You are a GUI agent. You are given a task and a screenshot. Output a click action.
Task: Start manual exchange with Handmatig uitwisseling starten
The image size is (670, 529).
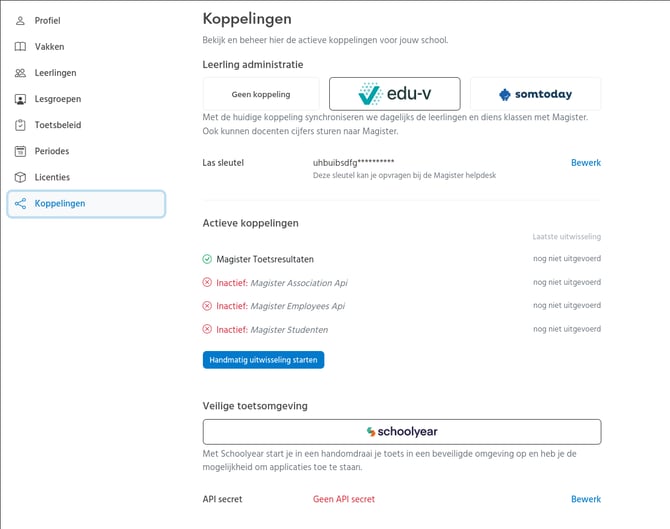(x=263, y=360)
